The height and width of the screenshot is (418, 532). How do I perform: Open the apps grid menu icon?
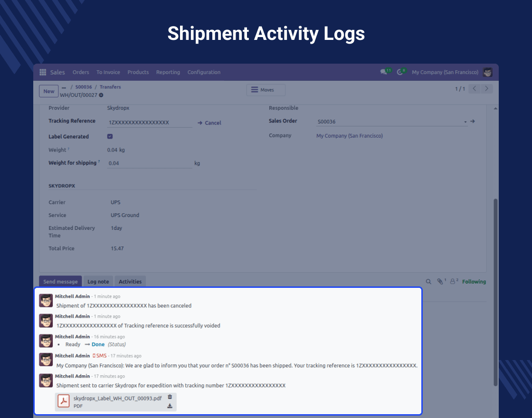[43, 72]
